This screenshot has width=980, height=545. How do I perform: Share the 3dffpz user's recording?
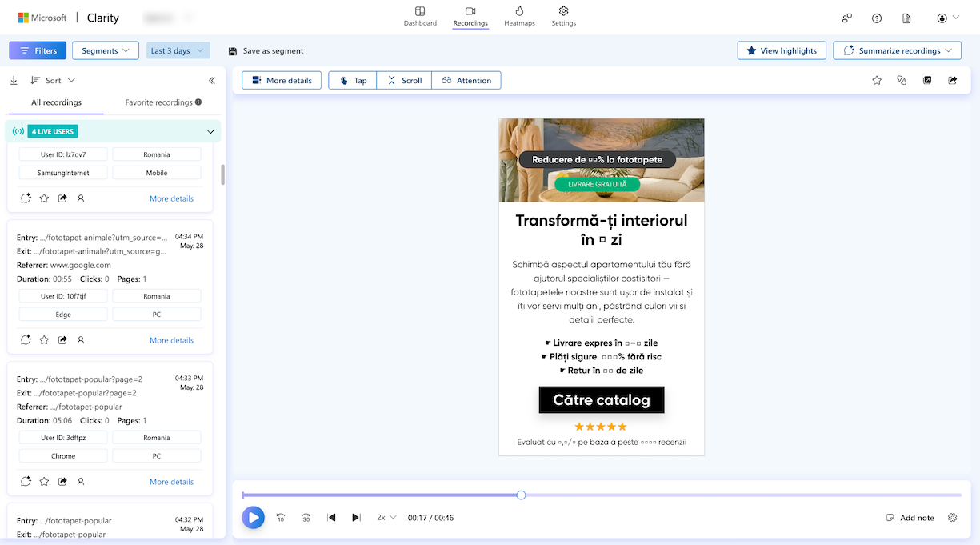pos(62,481)
